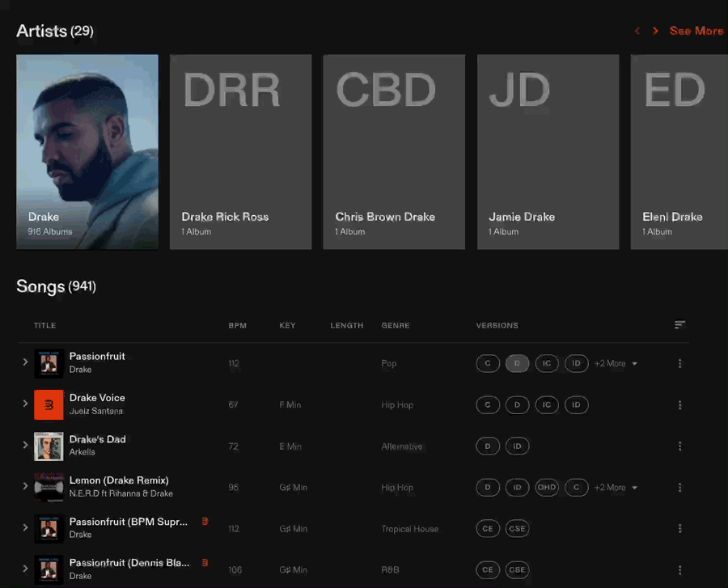The image size is (728, 588).
Task: Select ID version of Drake's Dad
Action: point(517,446)
